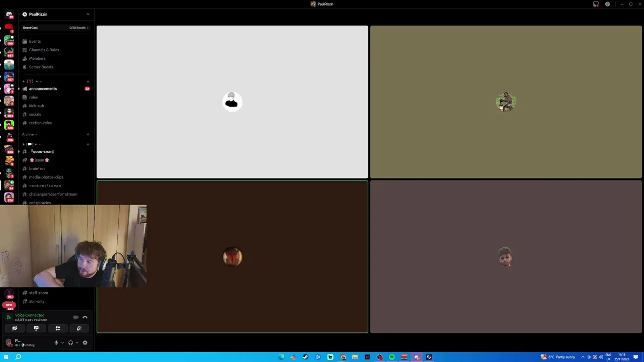Viewport: 644px width, 362px height.
Task: Open Boost Goal progress bar
Action: [55, 28]
